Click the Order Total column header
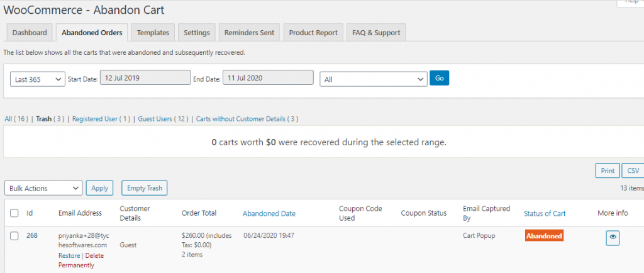This screenshot has width=644, height=273. coord(199,213)
